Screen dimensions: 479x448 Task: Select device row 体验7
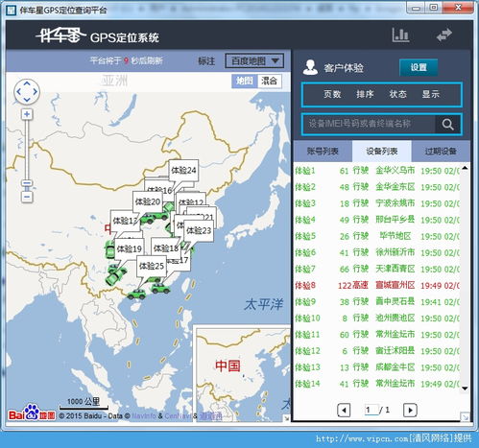(x=377, y=269)
